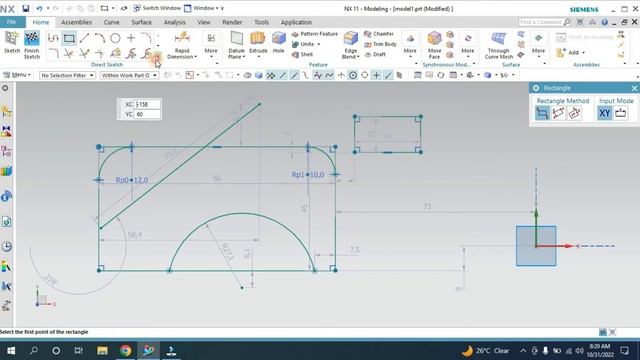Image resolution: width=640 pixels, height=360 pixels.
Task: Click the taskbar search icon
Action: [x=34, y=351]
